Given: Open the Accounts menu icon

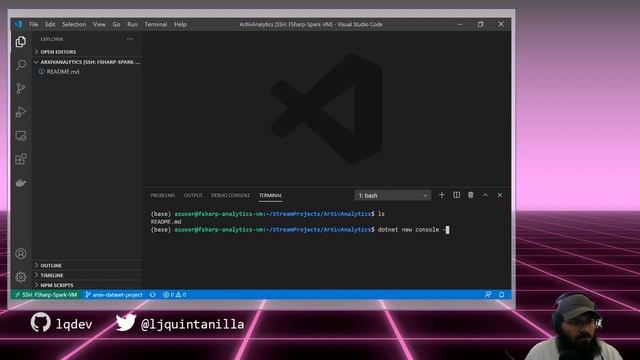Looking at the screenshot, I should (21, 253).
